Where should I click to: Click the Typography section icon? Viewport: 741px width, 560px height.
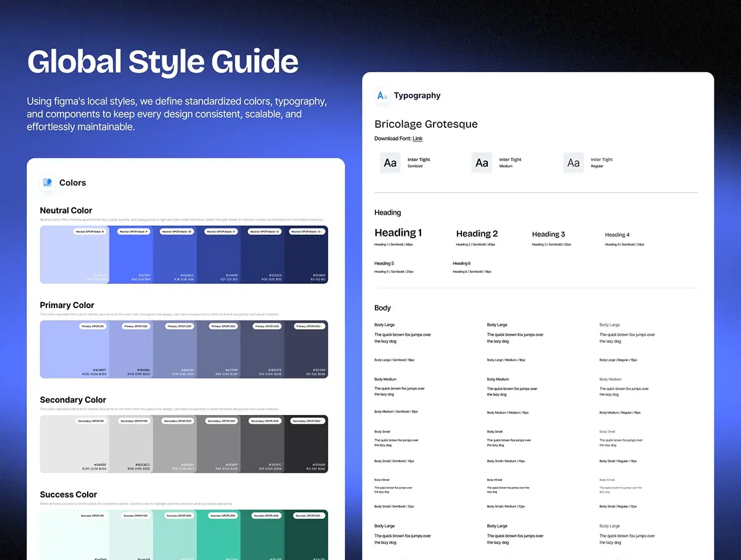(x=382, y=96)
